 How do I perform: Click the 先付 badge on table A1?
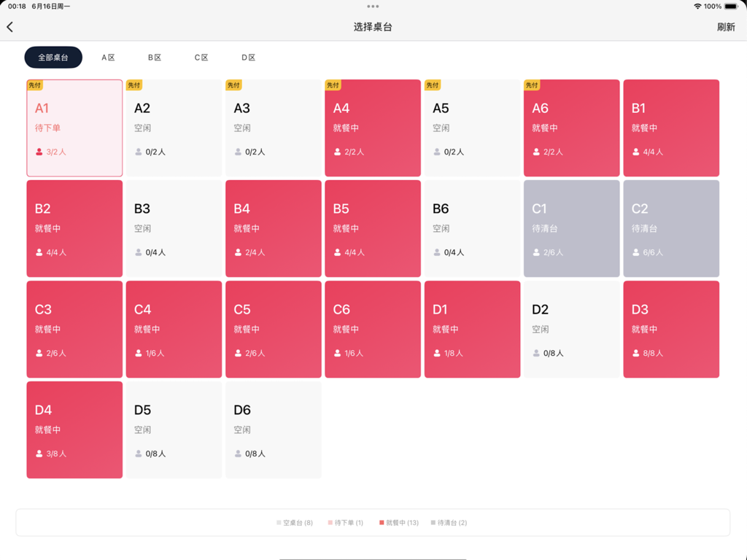pos(34,85)
